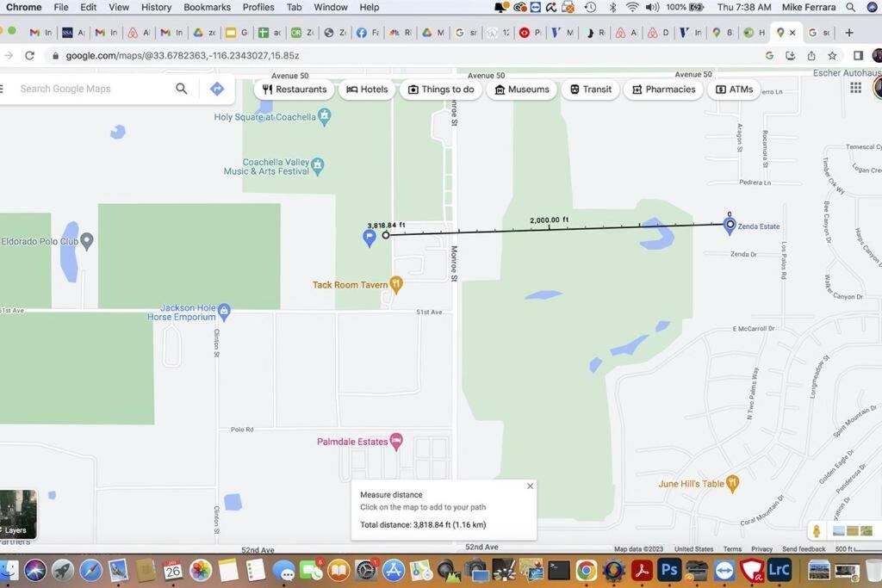Open Lightroom Classic from the Dock
882x588 pixels.
point(779,570)
